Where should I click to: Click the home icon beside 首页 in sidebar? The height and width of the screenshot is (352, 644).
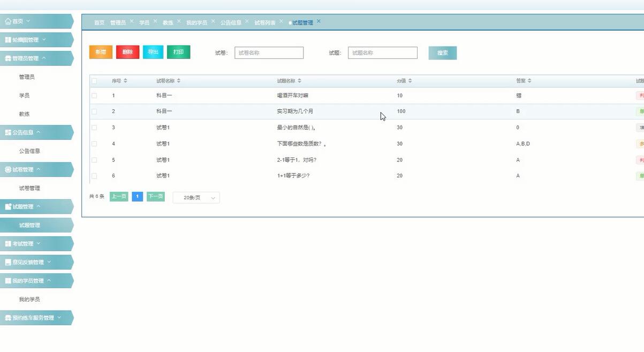[x=8, y=21]
